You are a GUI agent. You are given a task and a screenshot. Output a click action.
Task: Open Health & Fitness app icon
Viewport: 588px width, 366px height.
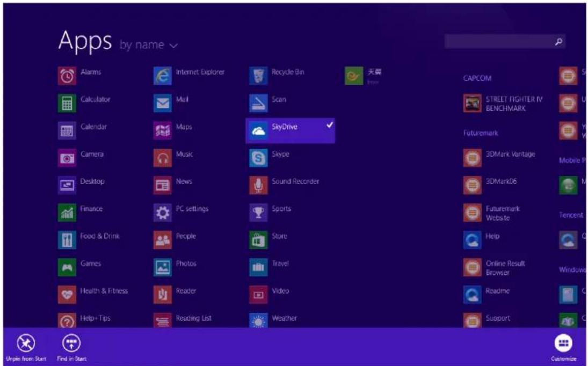67,295
